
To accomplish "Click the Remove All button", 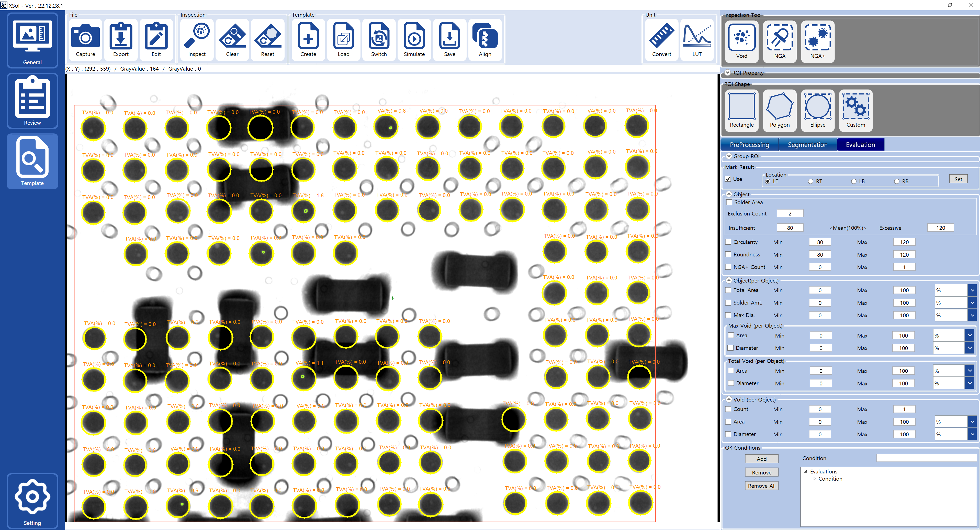I will [x=761, y=486].
